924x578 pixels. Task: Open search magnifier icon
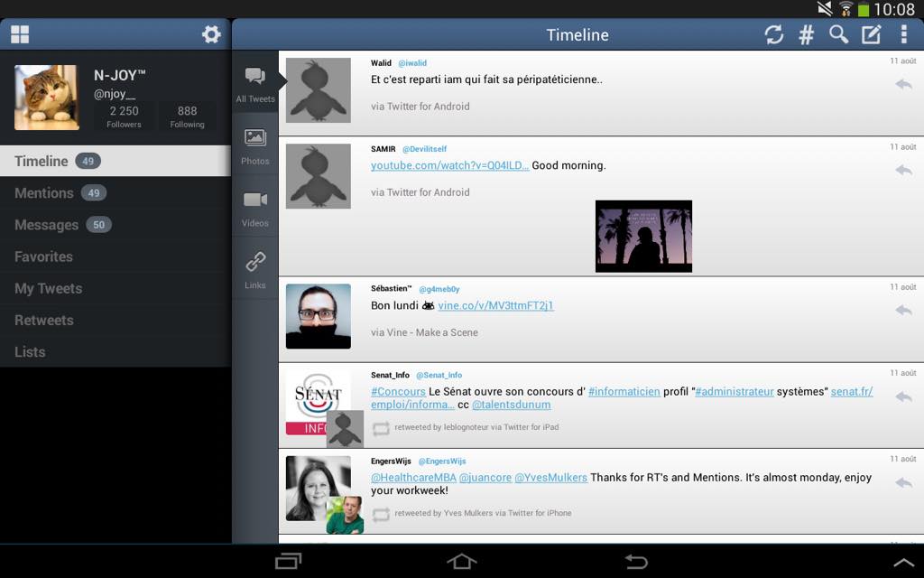(838, 35)
